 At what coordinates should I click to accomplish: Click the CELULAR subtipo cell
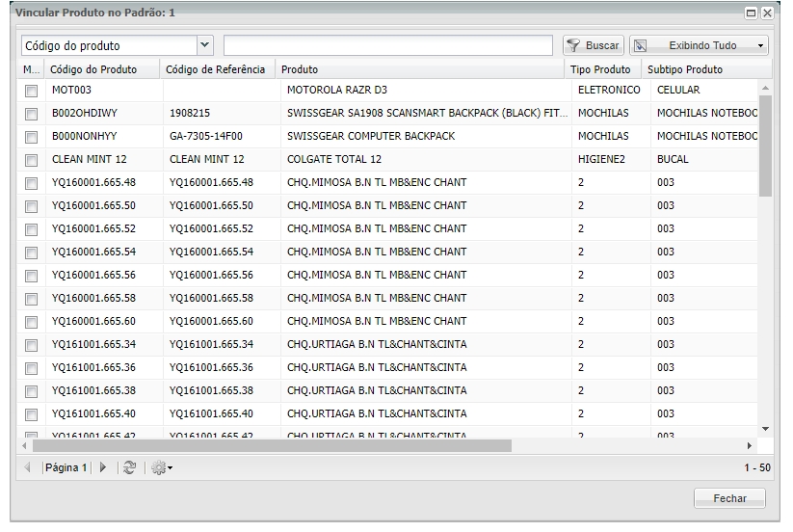[x=704, y=90]
